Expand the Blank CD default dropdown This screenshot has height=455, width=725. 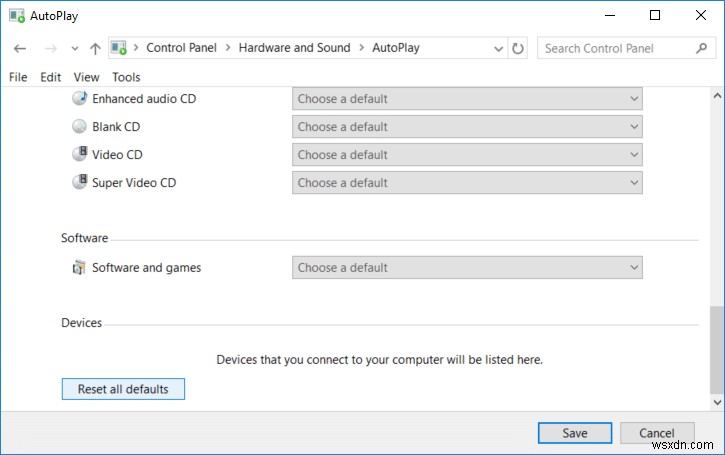tap(467, 127)
